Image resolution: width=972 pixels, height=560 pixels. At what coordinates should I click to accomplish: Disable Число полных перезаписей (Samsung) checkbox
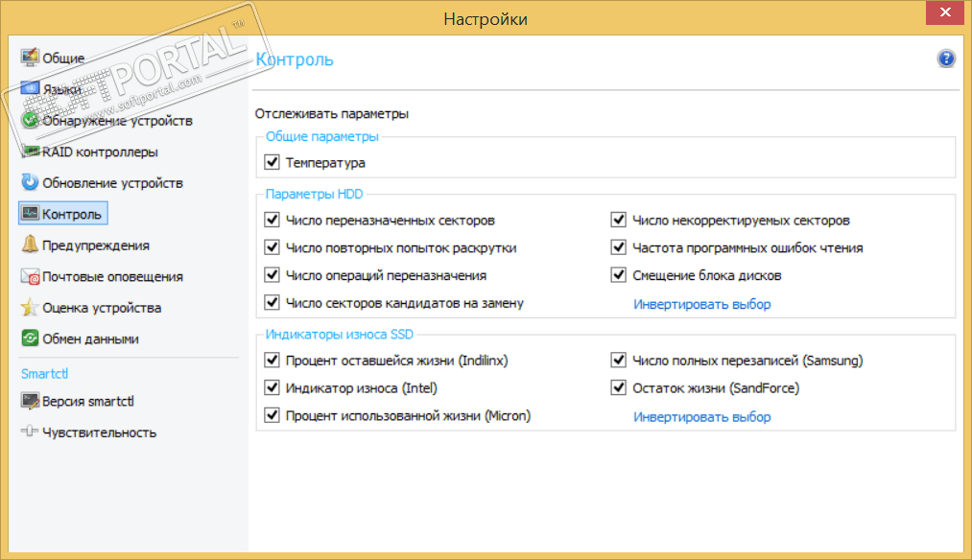619,360
